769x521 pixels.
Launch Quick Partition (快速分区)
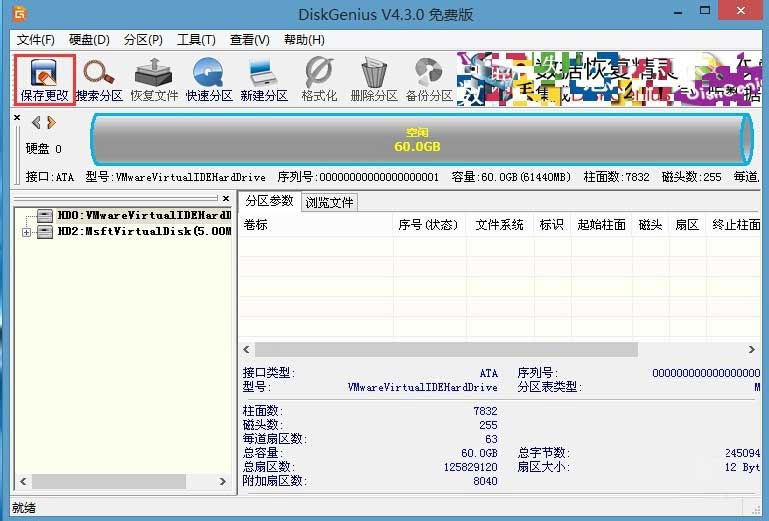point(209,80)
